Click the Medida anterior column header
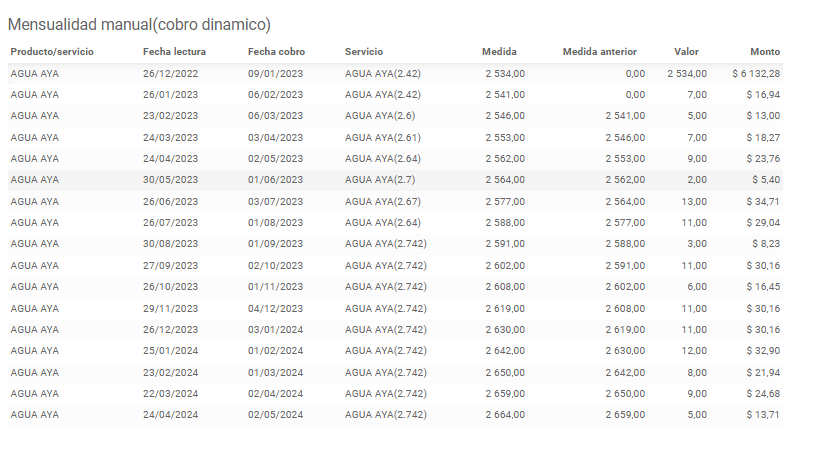Viewport: 818px width, 455px height. (x=599, y=52)
